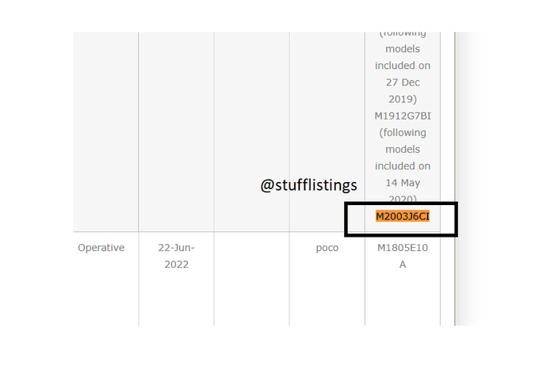Click the cut-off '(following' text at top
The width and height of the screenshot is (539, 392).
click(403, 34)
